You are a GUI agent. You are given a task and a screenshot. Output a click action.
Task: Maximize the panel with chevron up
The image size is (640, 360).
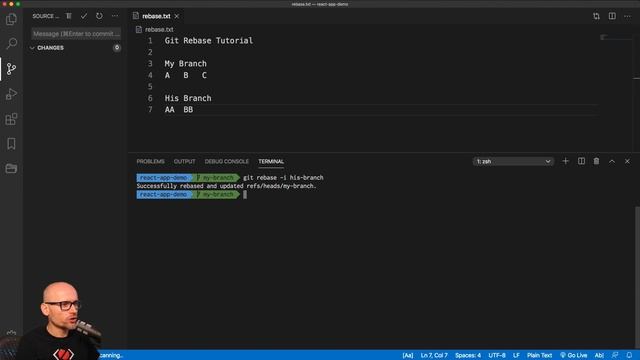click(x=612, y=161)
